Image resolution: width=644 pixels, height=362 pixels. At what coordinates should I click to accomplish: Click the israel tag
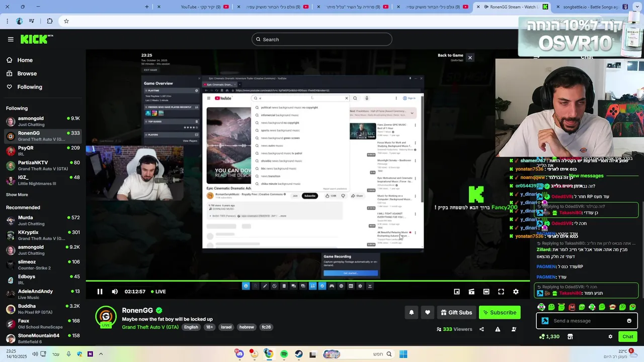point(226,327)
